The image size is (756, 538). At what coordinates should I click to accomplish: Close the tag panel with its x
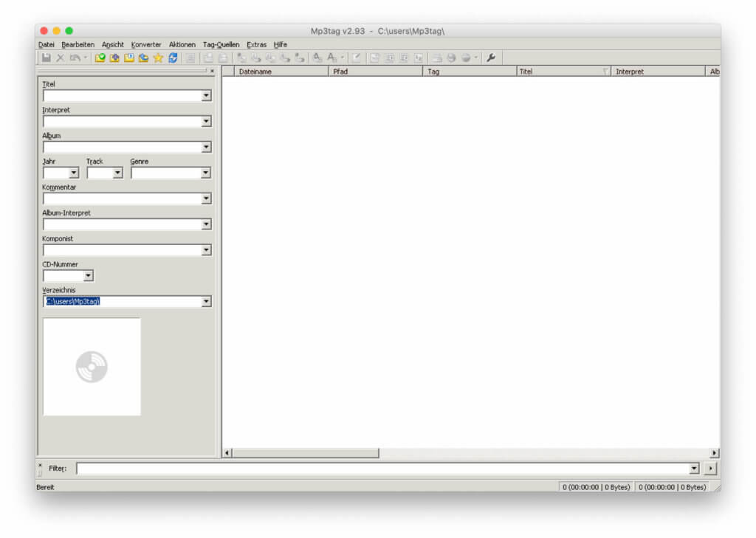tap(212, 71)
